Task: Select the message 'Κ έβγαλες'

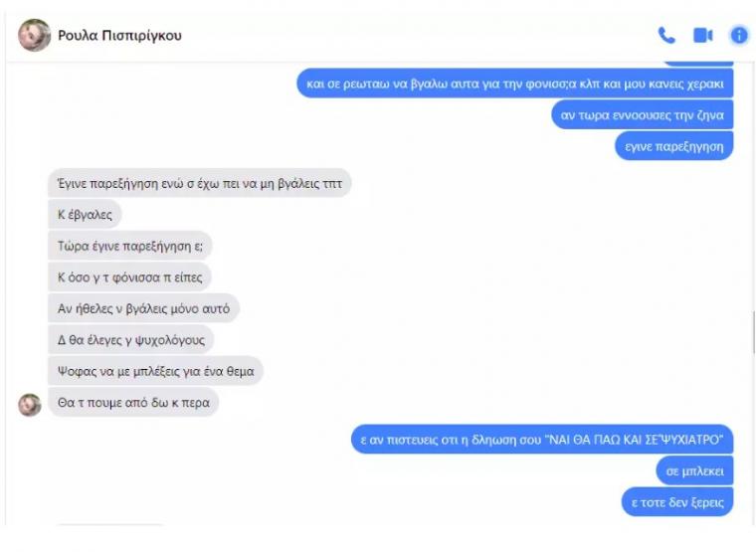Action: 85,215
